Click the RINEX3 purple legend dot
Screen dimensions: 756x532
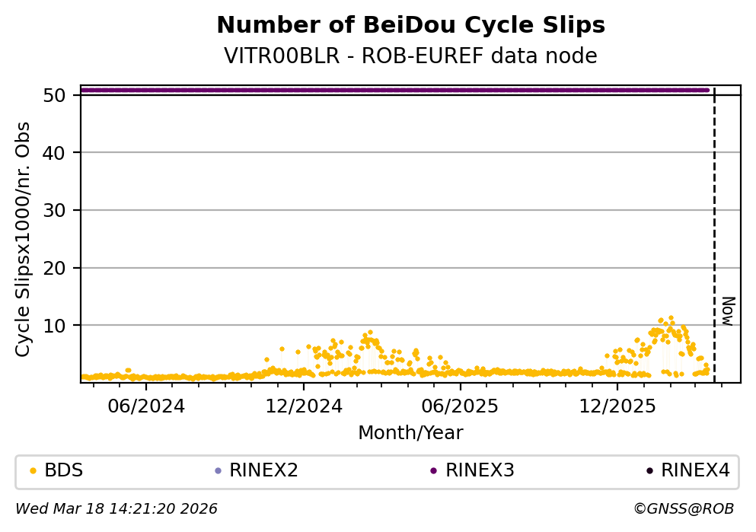pos(433,471)
